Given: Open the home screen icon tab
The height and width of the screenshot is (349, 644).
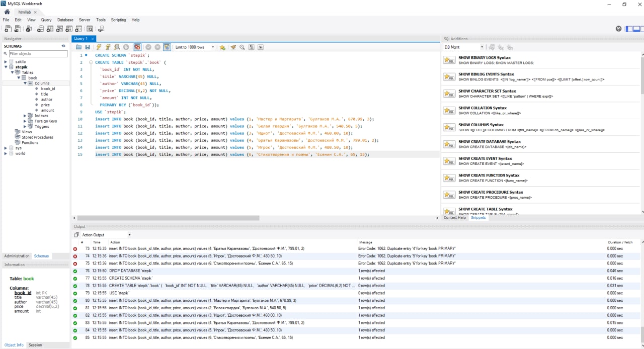Looking at the screenshot, I should point(7,11).
